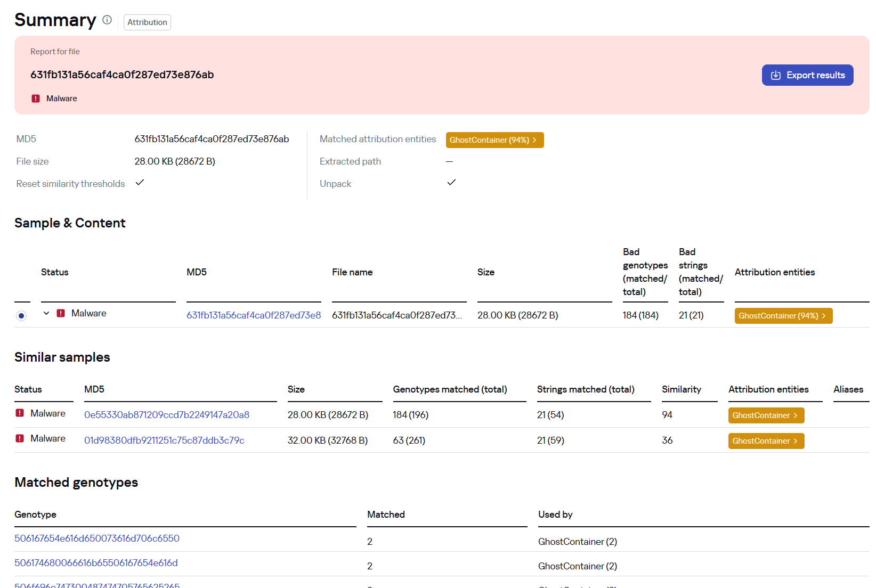Click the Reset similarity thresholds checkmark
The image size is (876, 588).
pos(140,182)
